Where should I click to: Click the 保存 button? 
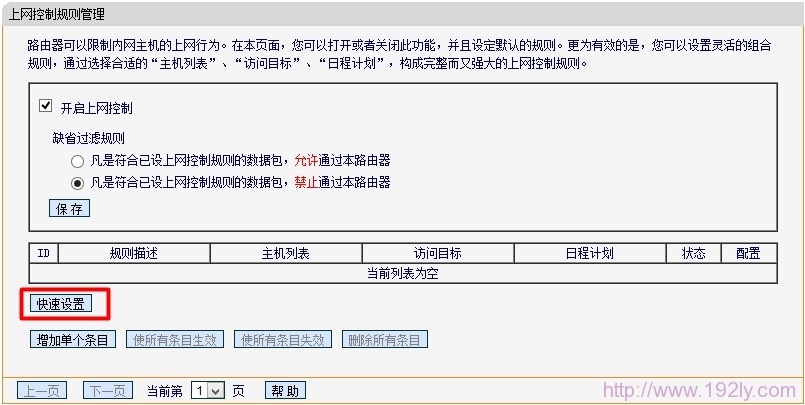pos(69,208)
